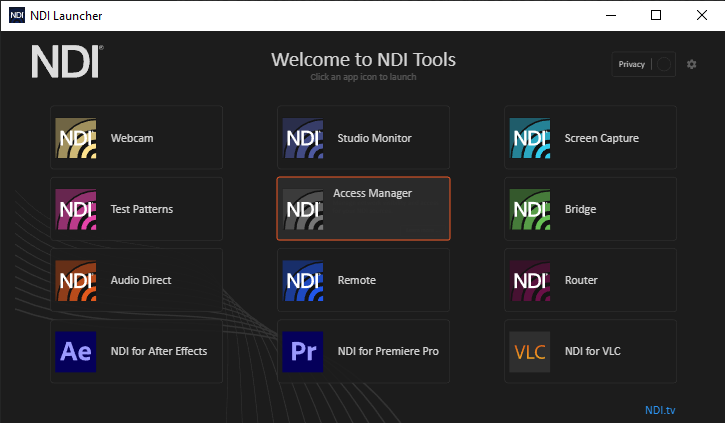Click the After Effects Ae icon
The image size is (725, 423).
76,351
